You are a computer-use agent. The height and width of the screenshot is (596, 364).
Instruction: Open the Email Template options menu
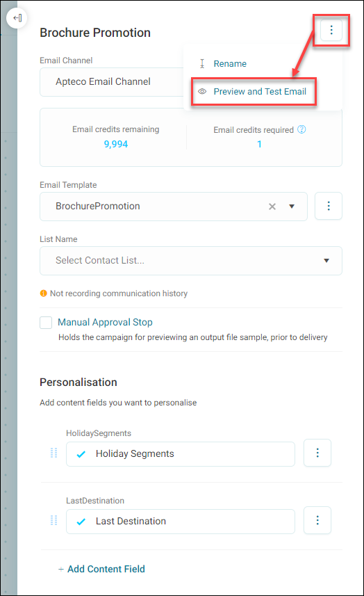point(329,206)
